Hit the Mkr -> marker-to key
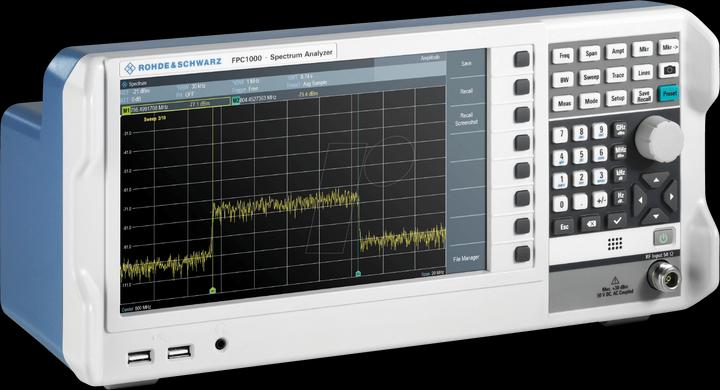Screen dimensions: 720x390 (x=669, y=47)
